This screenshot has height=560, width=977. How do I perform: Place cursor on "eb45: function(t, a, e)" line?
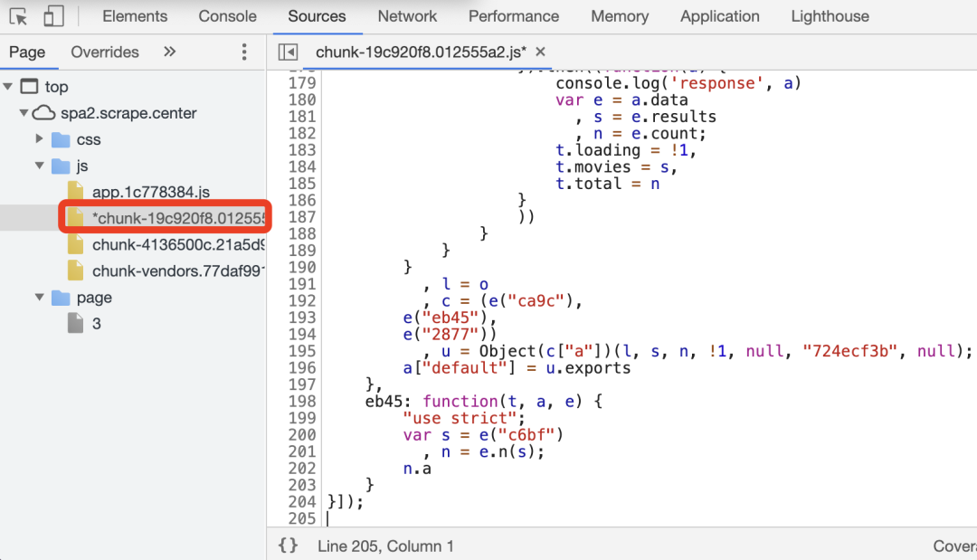tap(483, 401)
